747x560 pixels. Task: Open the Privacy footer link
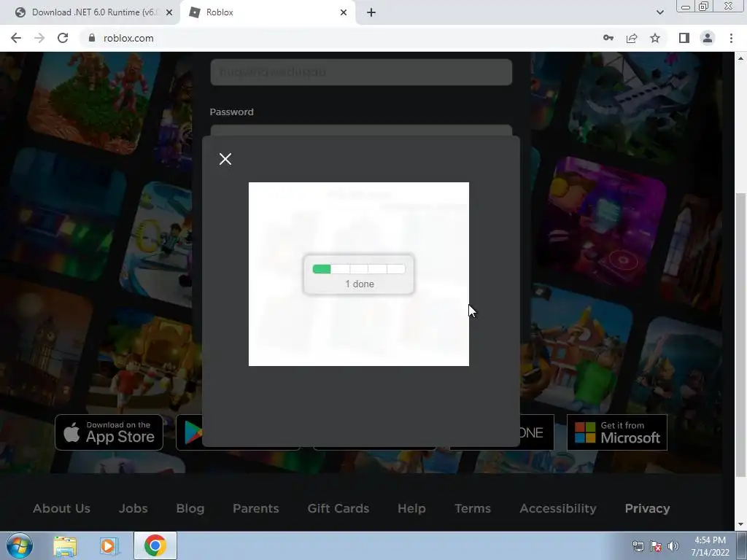click(648, 508)
